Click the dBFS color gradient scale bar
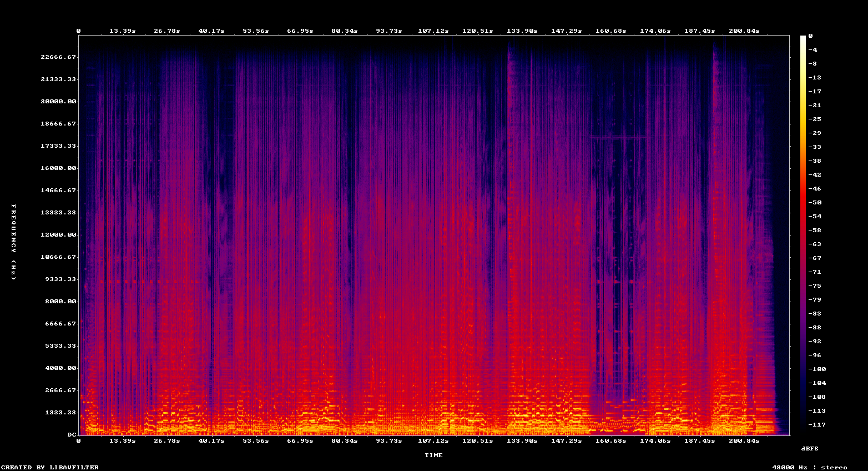 point(803,235)
